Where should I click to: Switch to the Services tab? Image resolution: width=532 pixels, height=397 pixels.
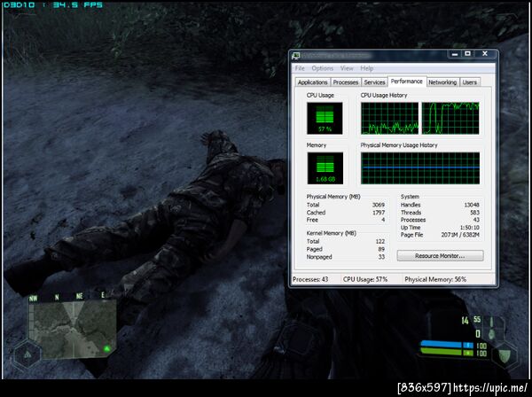click(374, 82)
